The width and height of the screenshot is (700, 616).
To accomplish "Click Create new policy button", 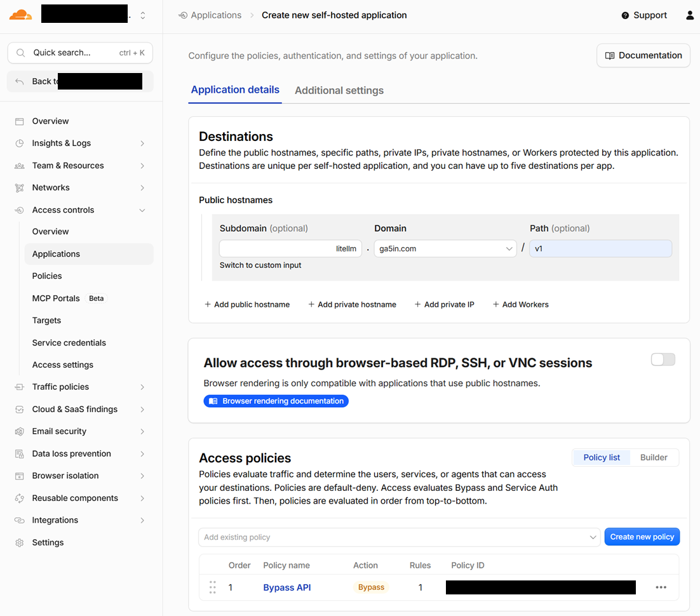I will tap(642, 537).
